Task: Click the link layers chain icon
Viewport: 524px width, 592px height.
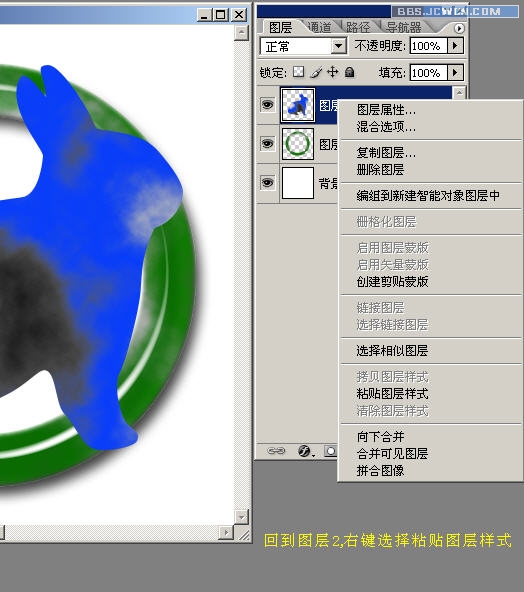Action: [276, 451]
